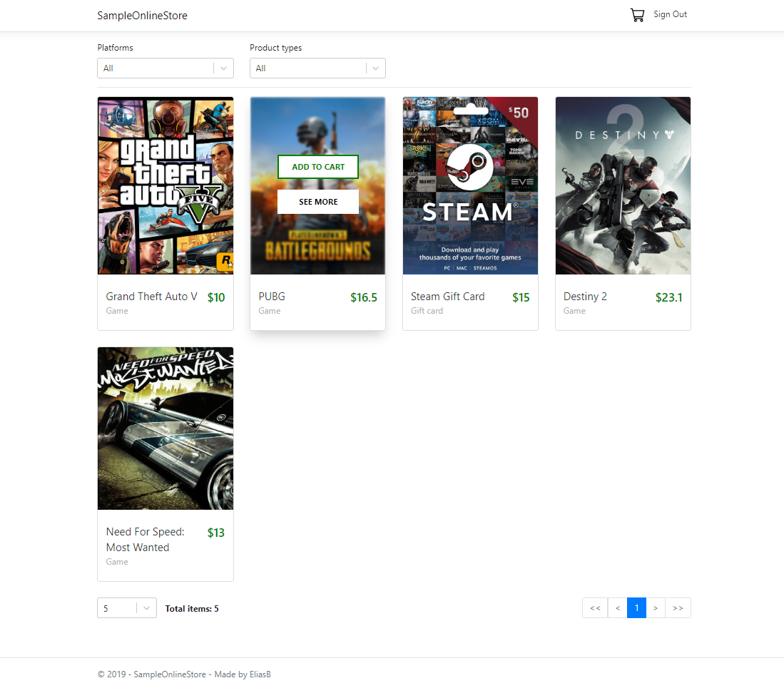The image size is (784, 688).
Task: Open Steam Gift Card cover image
Action: [471, 185]
